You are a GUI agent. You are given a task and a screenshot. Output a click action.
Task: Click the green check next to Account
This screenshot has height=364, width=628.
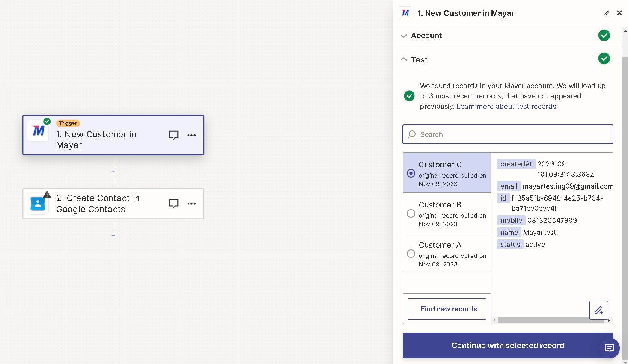tap(604, 36)
